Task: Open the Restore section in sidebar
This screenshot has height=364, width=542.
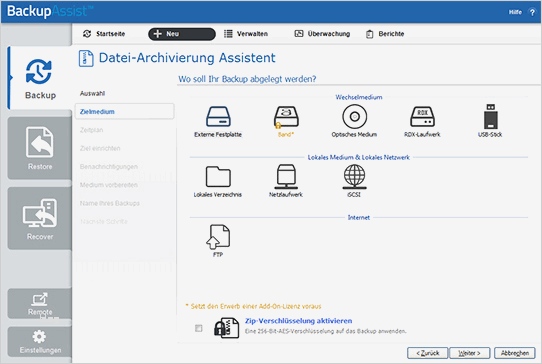Action: pyautogui.click(x=40, y=148)
